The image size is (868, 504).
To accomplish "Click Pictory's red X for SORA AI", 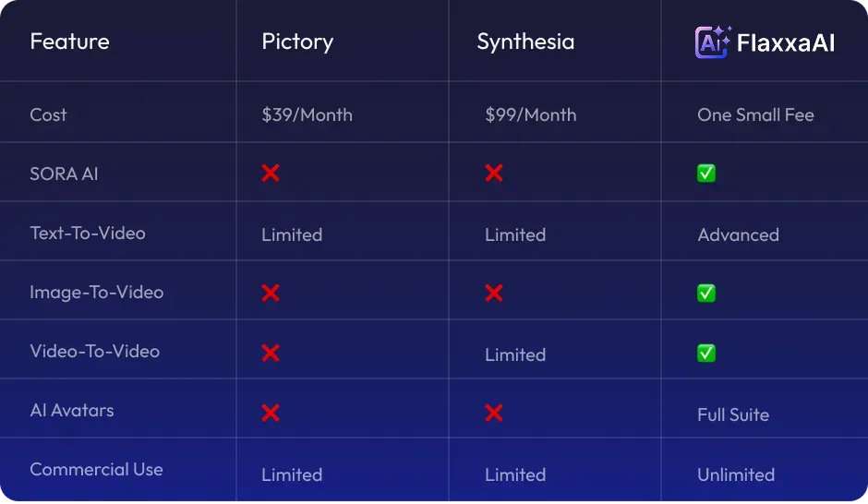I will coord(271,174).
